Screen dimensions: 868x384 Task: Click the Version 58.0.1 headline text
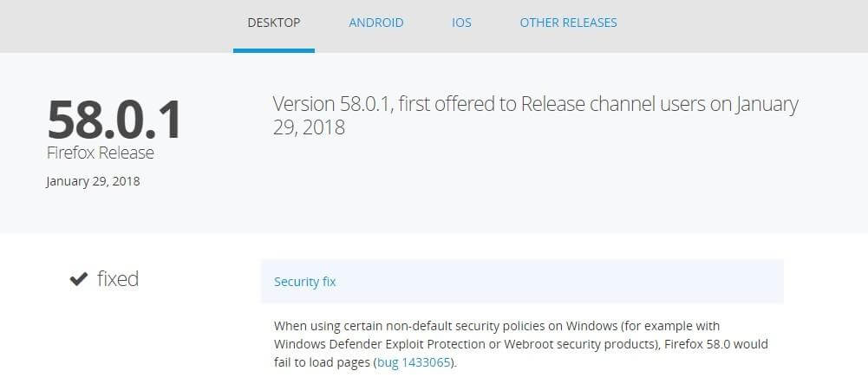333,104
